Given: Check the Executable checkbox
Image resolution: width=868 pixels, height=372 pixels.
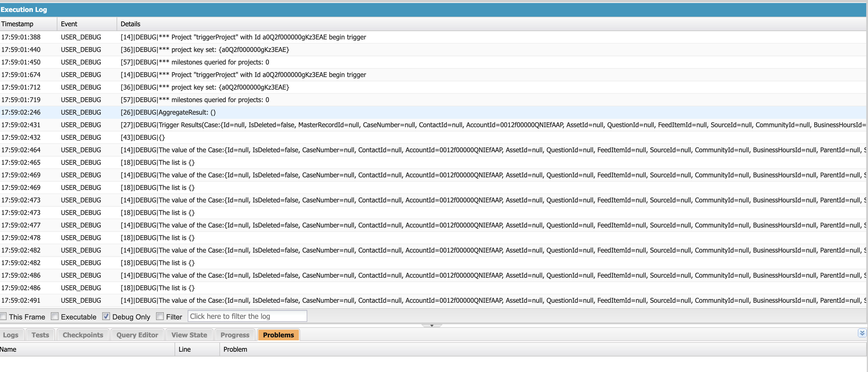Looking at the screenshot, I should tap(55, 316).
